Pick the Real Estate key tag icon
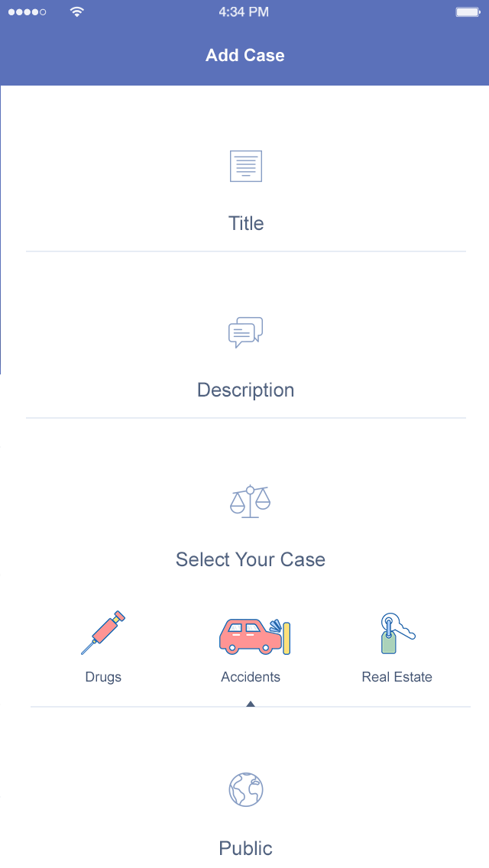The width and height of the screenshot is (489, 868). click(397, 633)
